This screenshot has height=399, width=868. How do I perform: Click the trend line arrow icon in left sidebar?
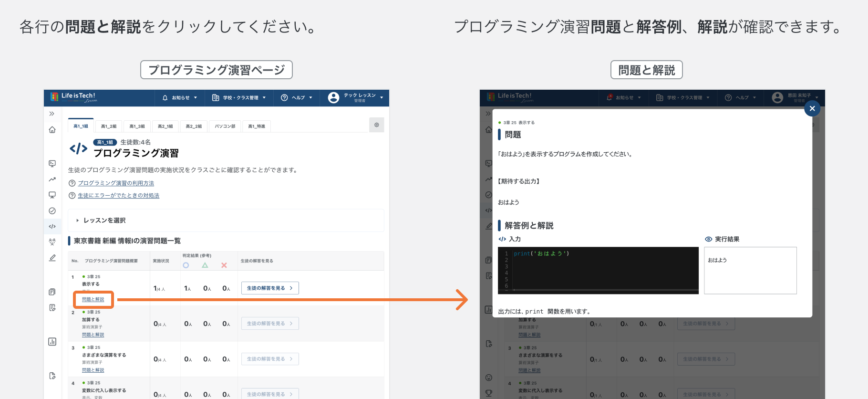52,179
